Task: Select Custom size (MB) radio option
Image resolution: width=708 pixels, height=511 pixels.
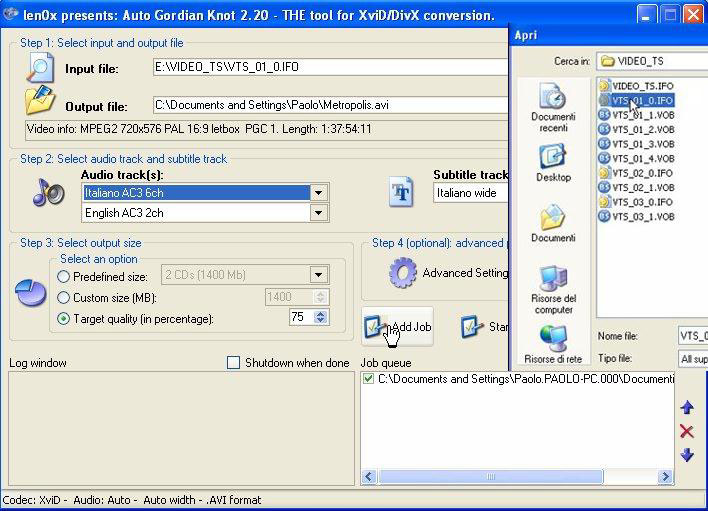Action: click(65, 297)
